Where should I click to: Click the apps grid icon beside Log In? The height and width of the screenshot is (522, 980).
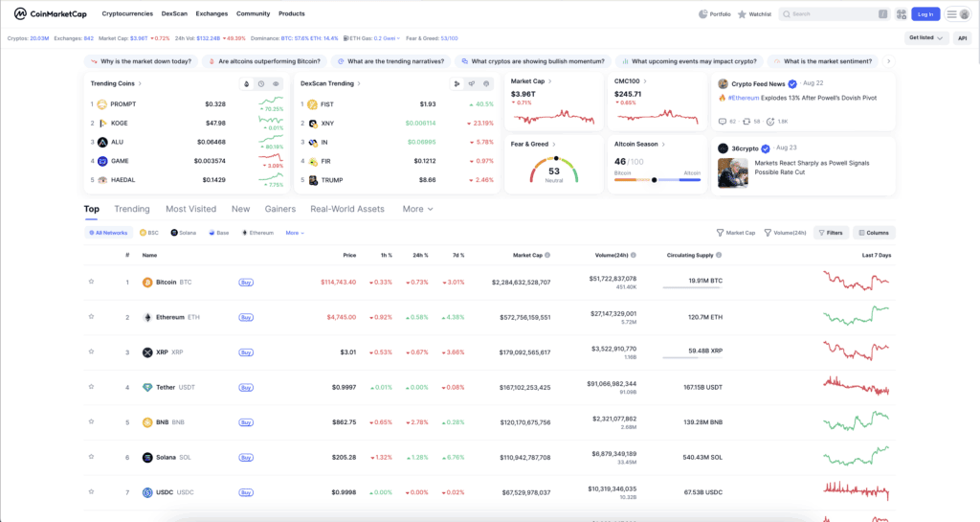click(902, 13)
